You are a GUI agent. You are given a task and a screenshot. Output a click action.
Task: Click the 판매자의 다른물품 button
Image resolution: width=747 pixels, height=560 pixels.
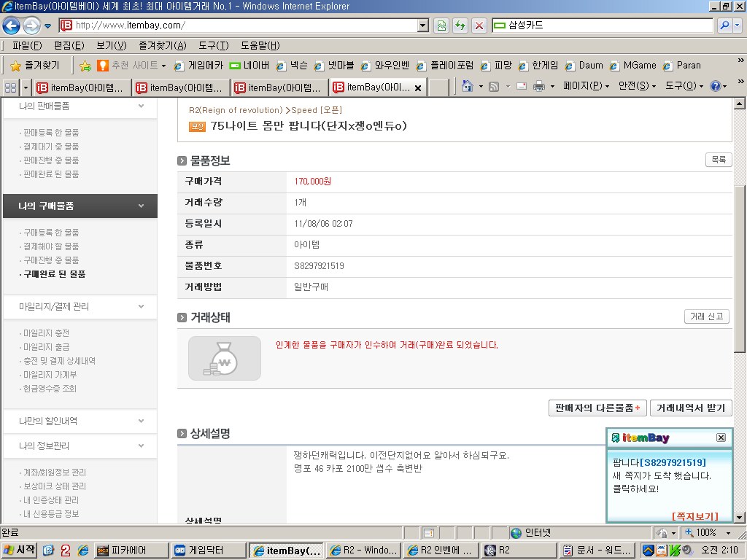click(597, 408)
